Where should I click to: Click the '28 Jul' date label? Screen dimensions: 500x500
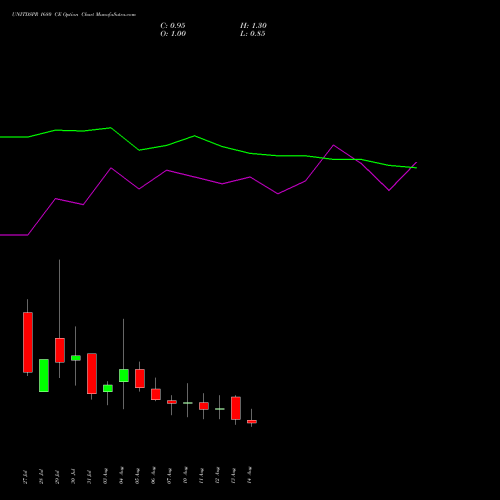(x=41, y=477)
